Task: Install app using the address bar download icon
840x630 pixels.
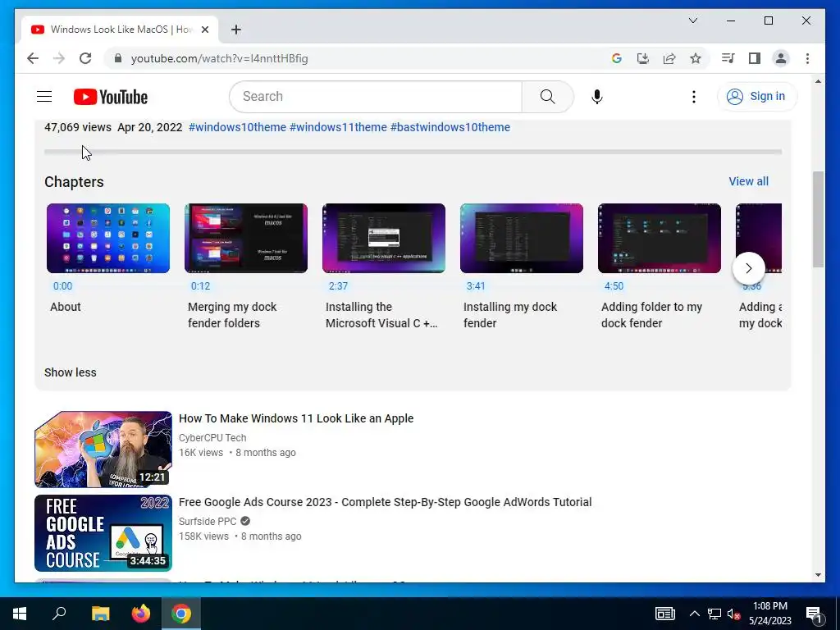Action: click(x=643, y=58)
